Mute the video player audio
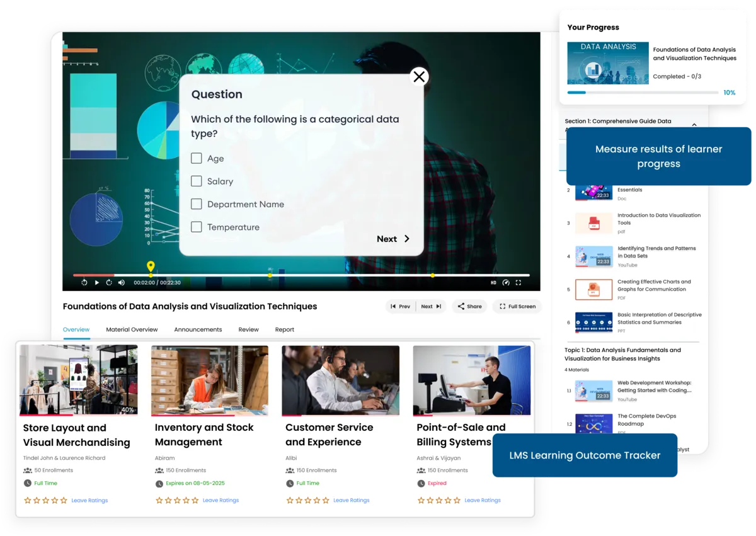Image resolution: width=756 pixels, height=536 pixels. [x=121, y=282]
